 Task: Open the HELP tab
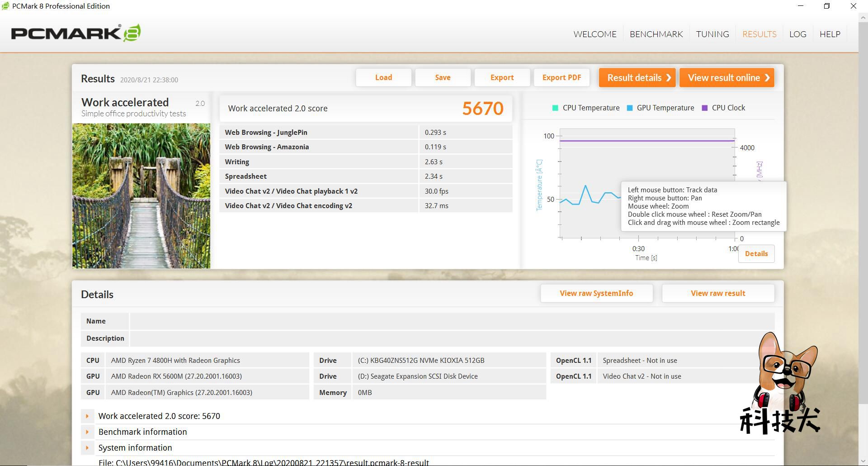click(830, 34)
